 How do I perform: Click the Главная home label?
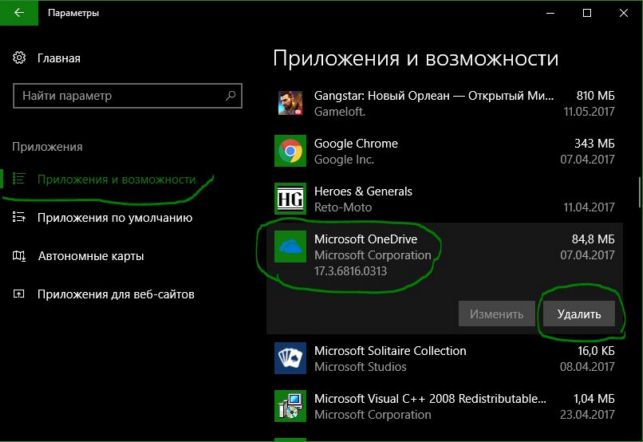[59, 58]
